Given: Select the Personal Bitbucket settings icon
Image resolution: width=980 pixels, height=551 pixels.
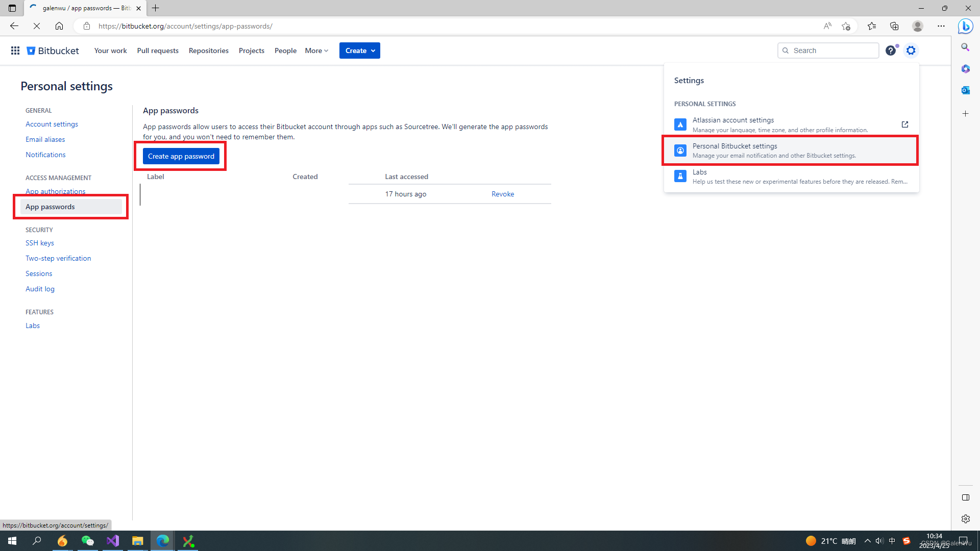Looking at the screenshot, I should point(680,150).
